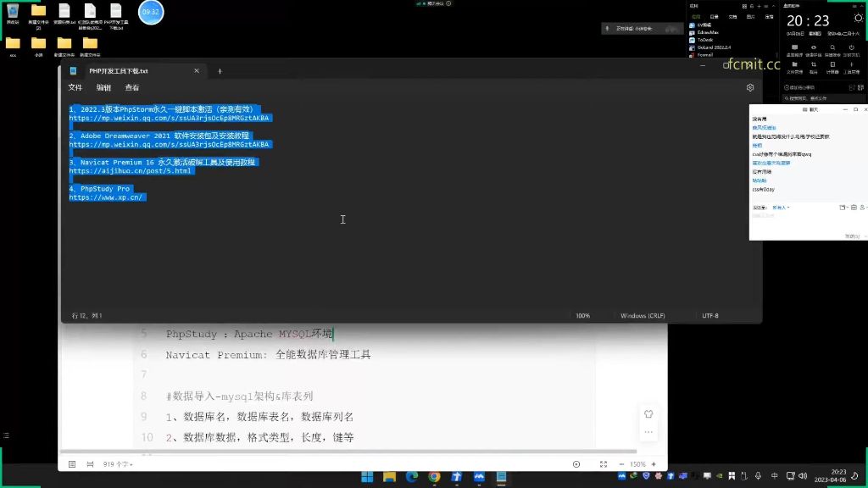Click the line and column status
The image size is (868, 488).
87,315
